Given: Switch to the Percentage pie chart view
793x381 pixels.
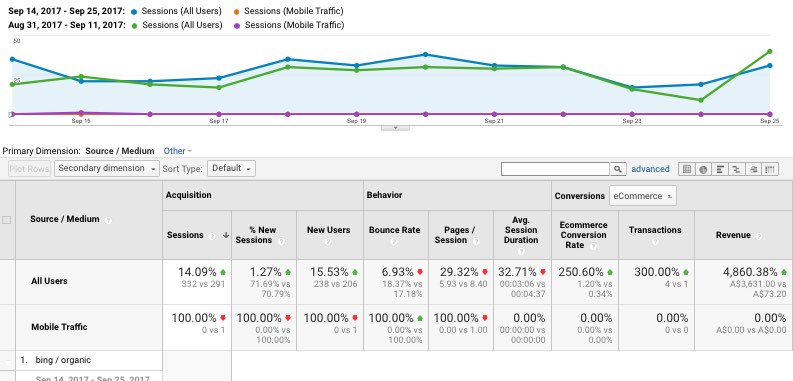Looking at the screenshot, I should tap(703, 169).
